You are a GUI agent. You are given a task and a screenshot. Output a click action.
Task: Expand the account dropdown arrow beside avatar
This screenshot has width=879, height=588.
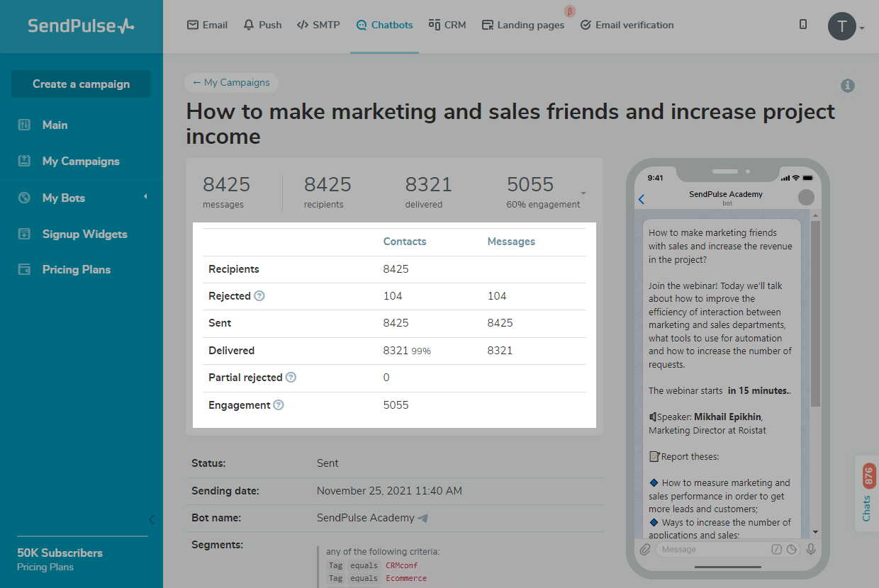pyautogui.click(x=862, y=29)
